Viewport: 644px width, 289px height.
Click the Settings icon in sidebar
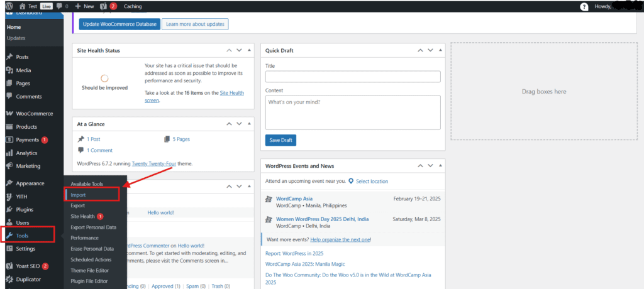pyautogui.click(x=9, y=249)
